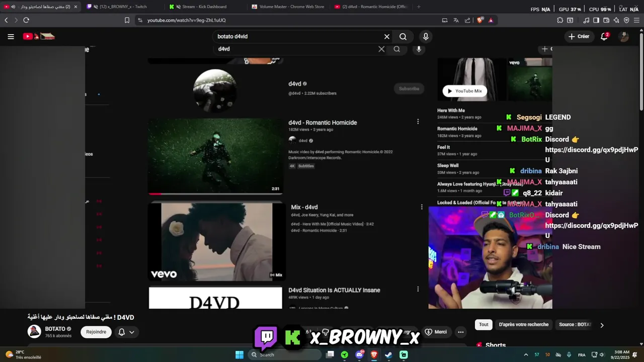Show hidden system tray icons chevron
This screenshot has width=644, height=362.
click(x=526, y=354)
